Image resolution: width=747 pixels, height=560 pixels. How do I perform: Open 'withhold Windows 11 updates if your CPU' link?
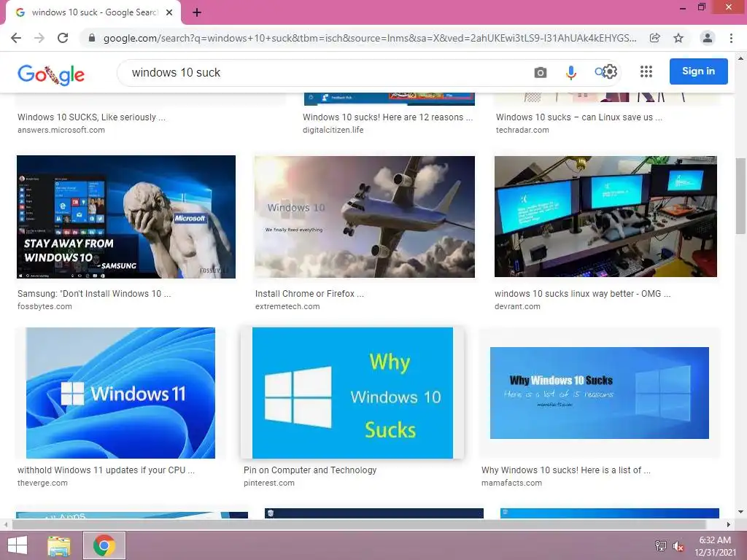pyautogui.click(x=107, y=470)
